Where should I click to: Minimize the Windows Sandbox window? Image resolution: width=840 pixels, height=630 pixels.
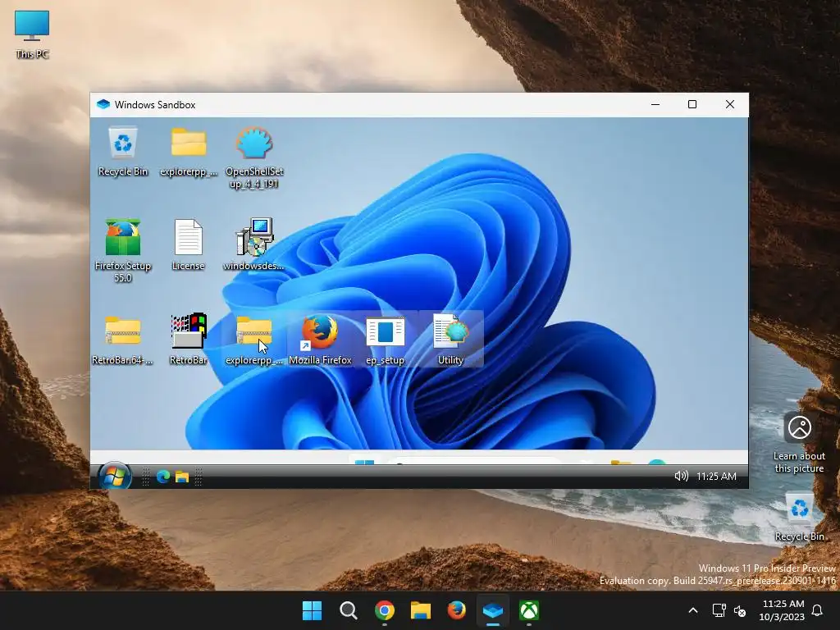[655, 104]
